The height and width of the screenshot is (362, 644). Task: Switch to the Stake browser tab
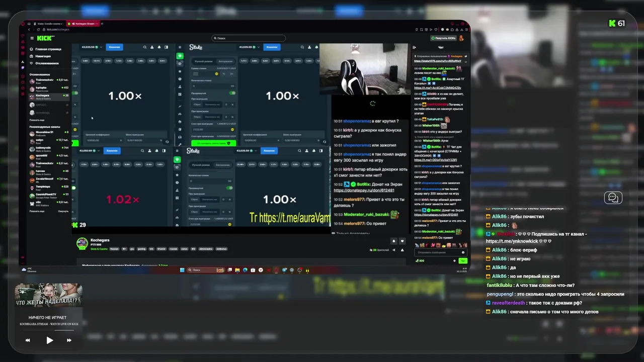[x=49, y=24]
